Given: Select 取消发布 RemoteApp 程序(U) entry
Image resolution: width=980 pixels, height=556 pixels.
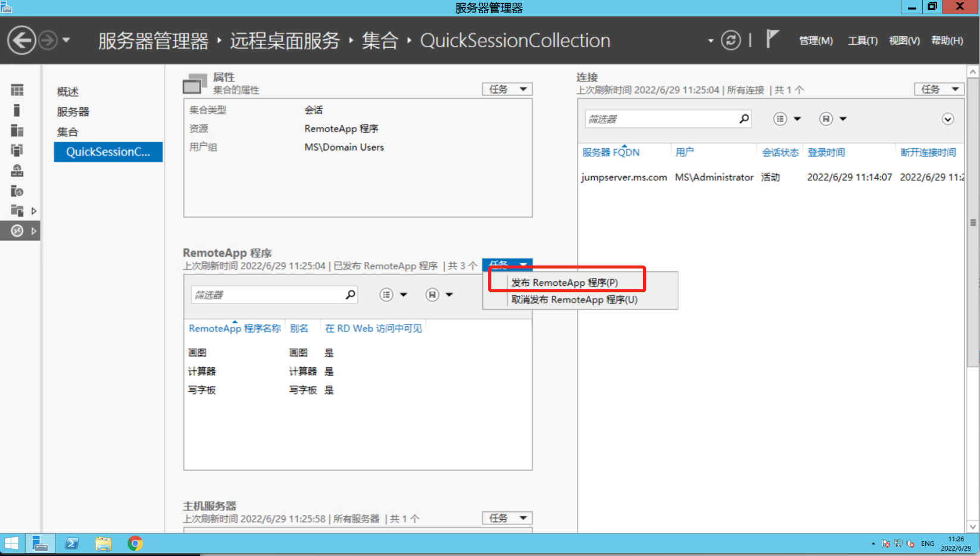Looking at the screenshot, I should [575, 299].
